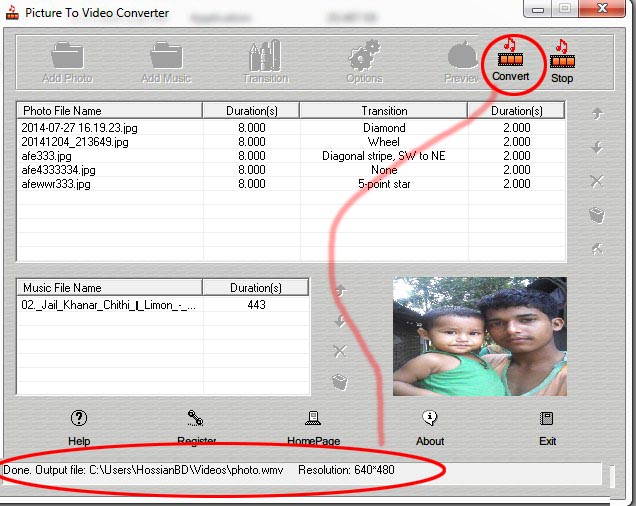
Task: Select the afewwr333.jpg photo row
Action: pos(291,184)
